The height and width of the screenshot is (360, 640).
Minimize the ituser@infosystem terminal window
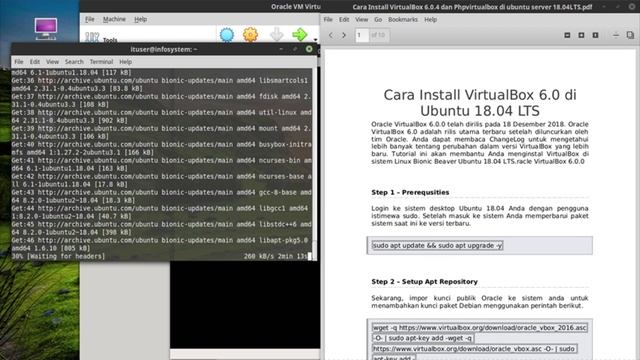click(x=281, y=49)
